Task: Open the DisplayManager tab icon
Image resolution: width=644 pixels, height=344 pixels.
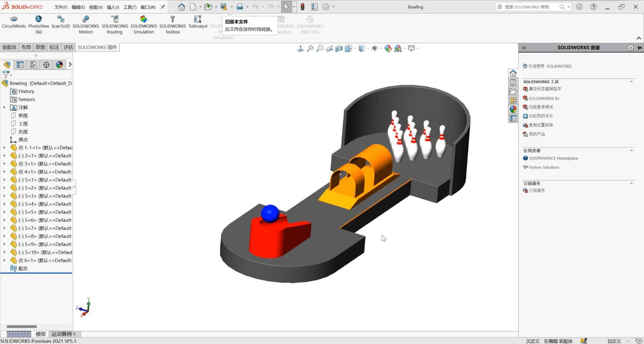Action: pyautogui.click(x=59, y=65)
